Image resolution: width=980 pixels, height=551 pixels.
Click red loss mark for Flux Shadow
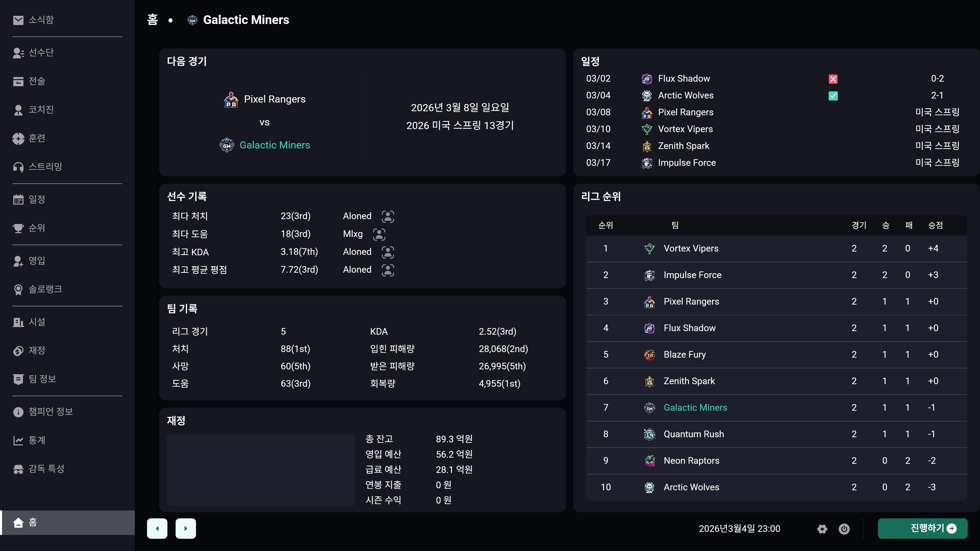tap(833, 79)
